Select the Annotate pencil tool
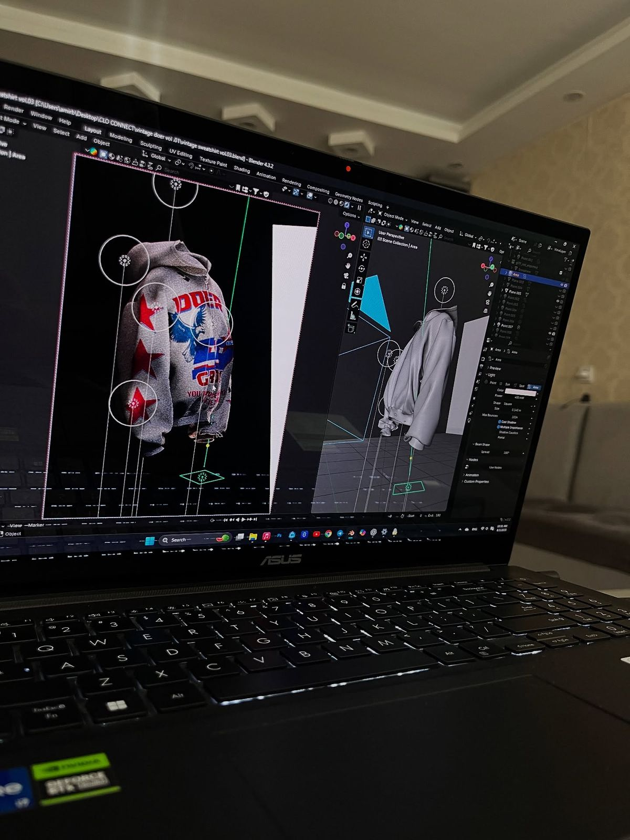Viewport: 630px width, 840px height. (x=354, y=304)
